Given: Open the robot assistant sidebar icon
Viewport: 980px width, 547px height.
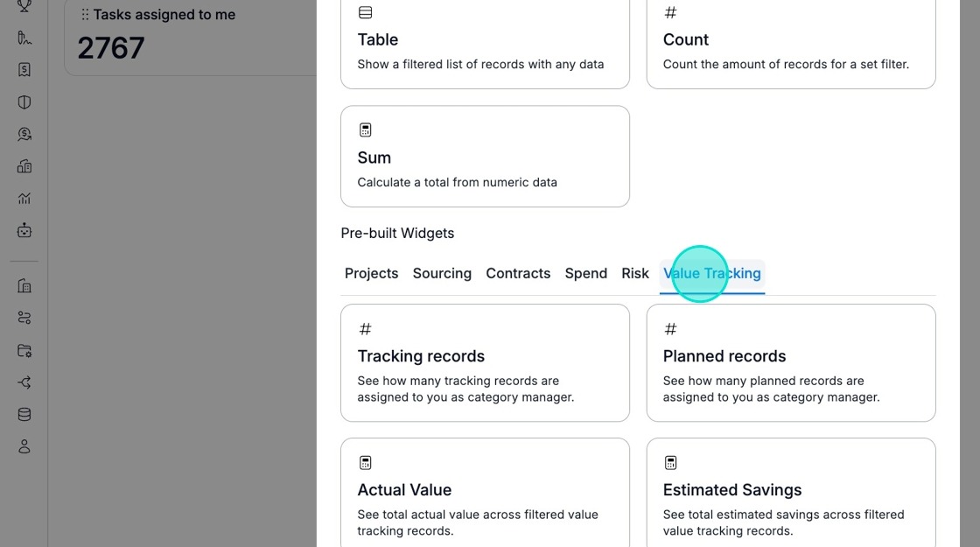Looking at the screenshot, I should pyautogui.click(x=24, y=231).
